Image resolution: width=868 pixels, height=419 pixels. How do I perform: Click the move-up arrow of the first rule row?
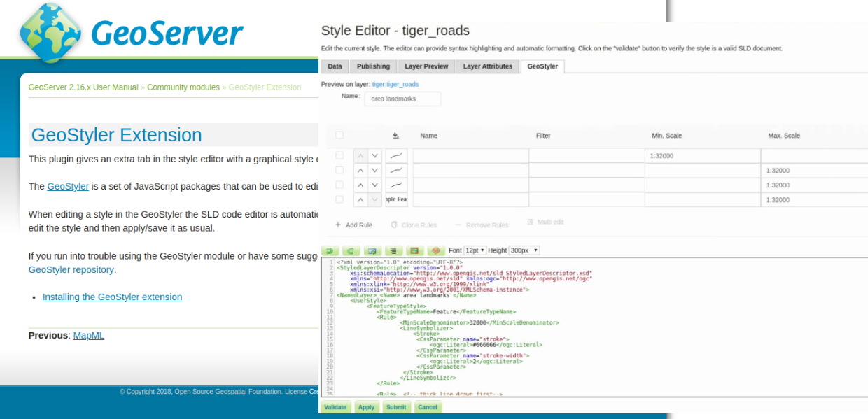360,156
